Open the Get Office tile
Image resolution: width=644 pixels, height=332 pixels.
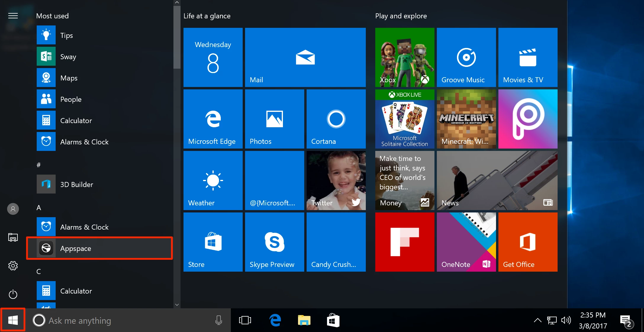[528, 242]
